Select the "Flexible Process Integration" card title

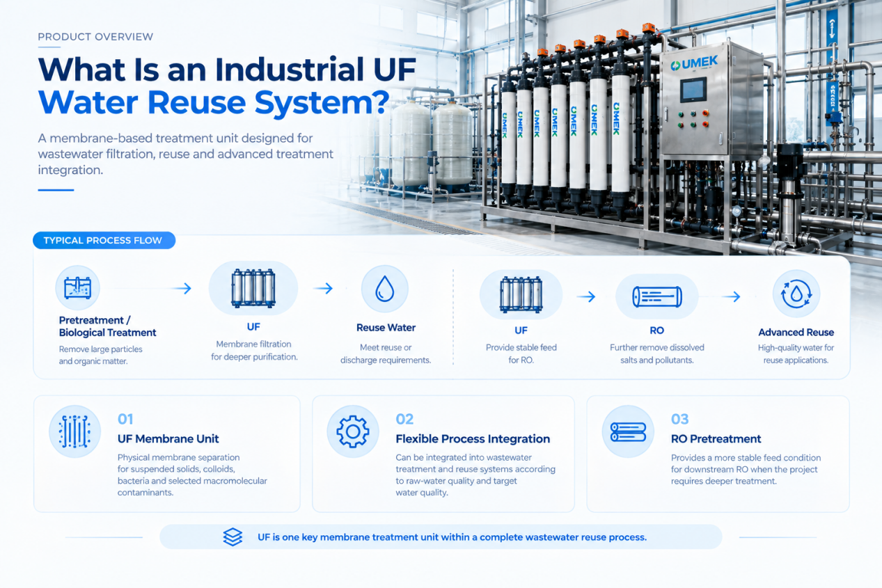click(473, 439)
